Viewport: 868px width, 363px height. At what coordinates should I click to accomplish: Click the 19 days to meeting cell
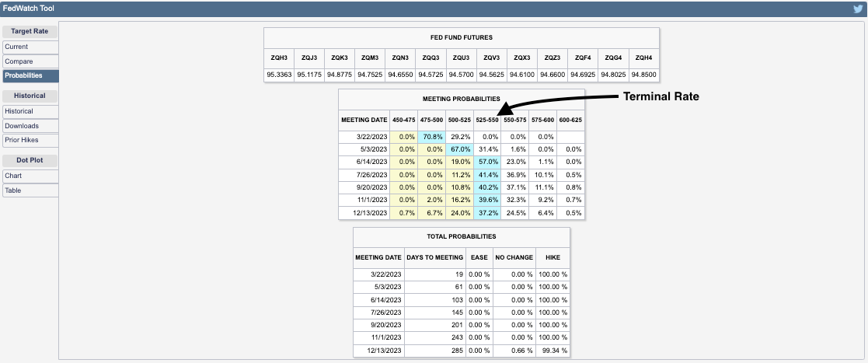click(x=434, y=274)
